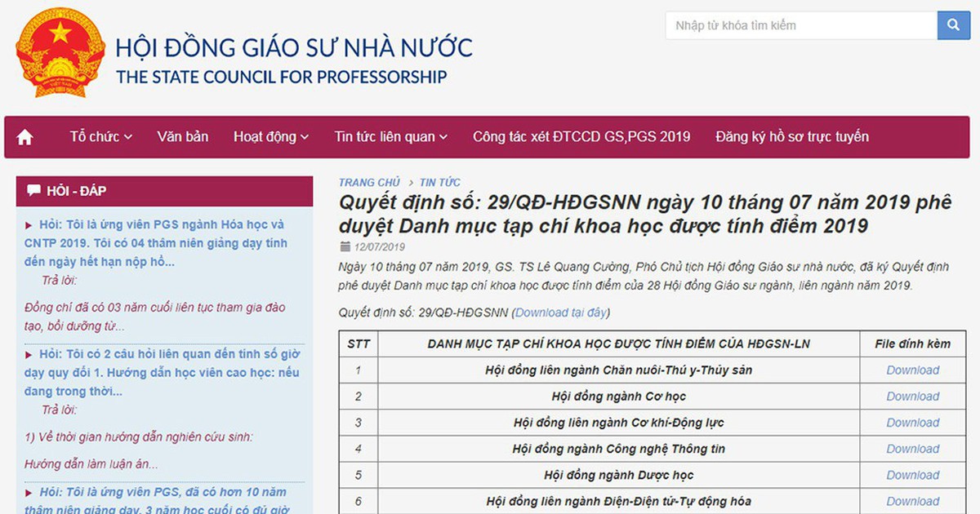Click the HỎI - ĐÁP panel header
The image size is (980, 514).
pyautogui.click(x=164, y=191)
